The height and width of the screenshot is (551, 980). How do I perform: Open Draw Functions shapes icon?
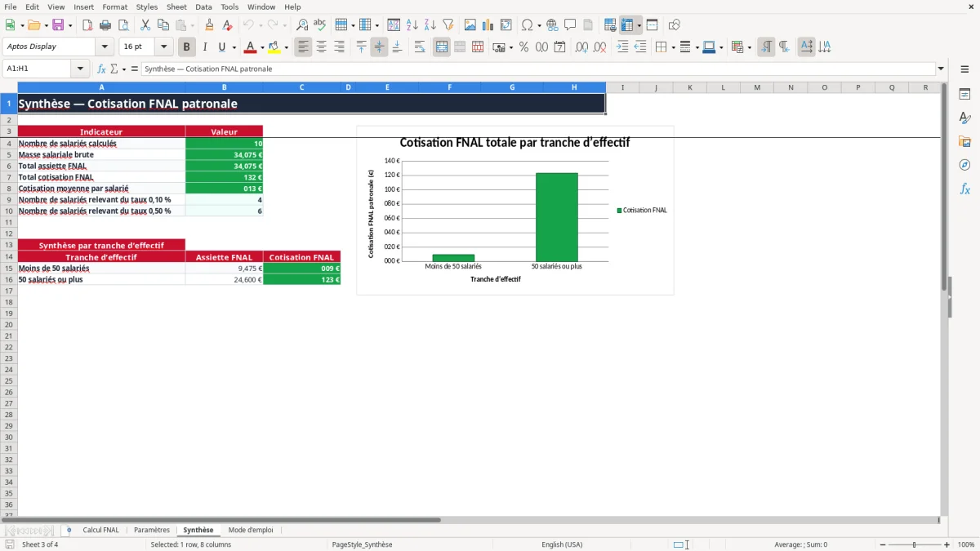coord(675,25)
